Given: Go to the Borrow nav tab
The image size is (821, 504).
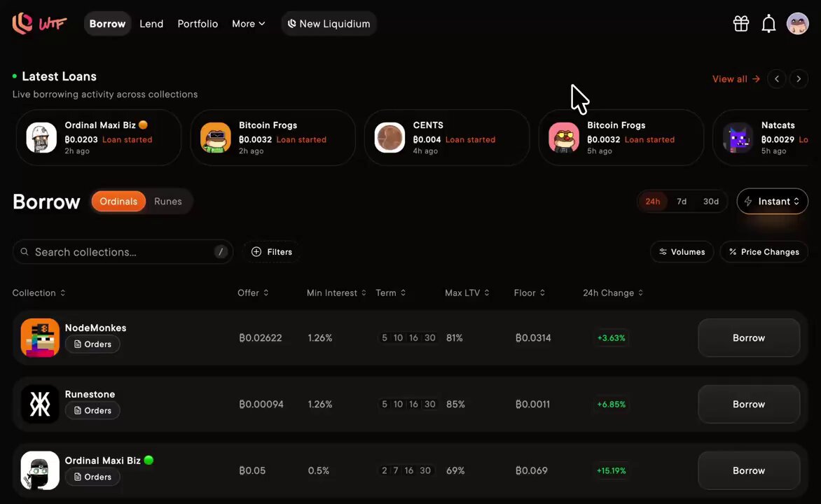Looking at the screenshot, I should [x=107, y=24].
